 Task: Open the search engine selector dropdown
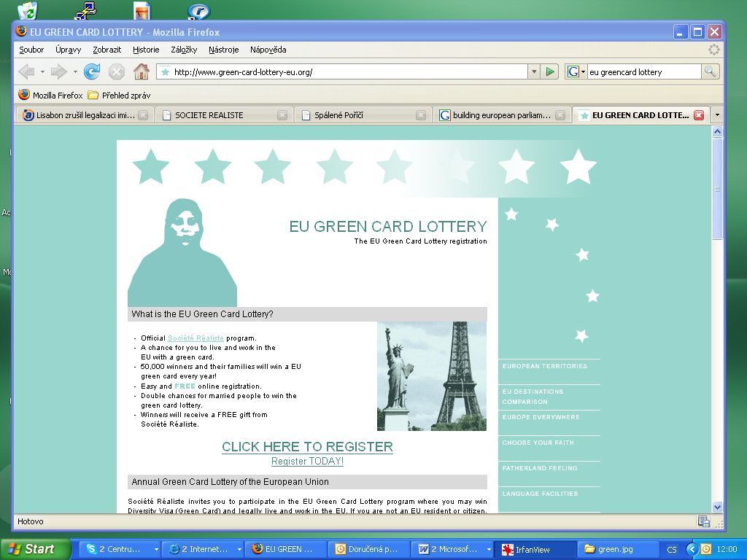click(576, 72)
